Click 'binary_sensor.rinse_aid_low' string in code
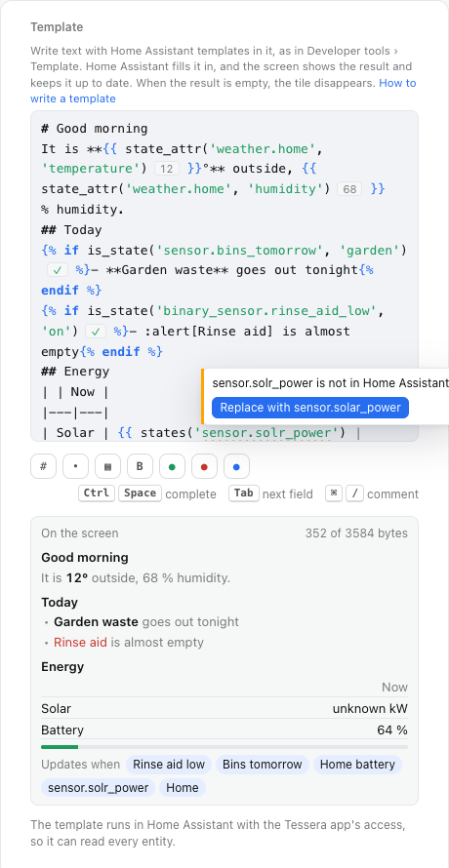449x868 pixels. [267, 310]
